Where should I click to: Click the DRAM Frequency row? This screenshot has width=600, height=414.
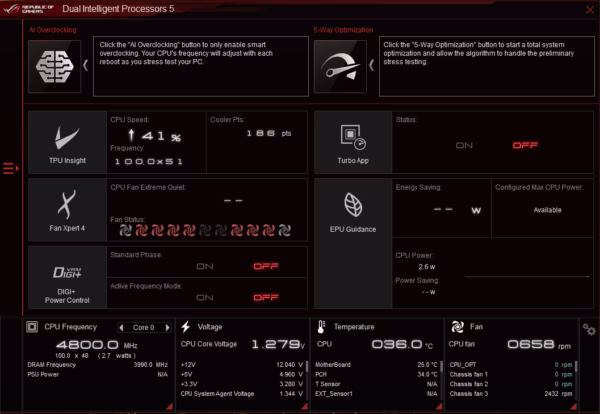click(98, 365)
